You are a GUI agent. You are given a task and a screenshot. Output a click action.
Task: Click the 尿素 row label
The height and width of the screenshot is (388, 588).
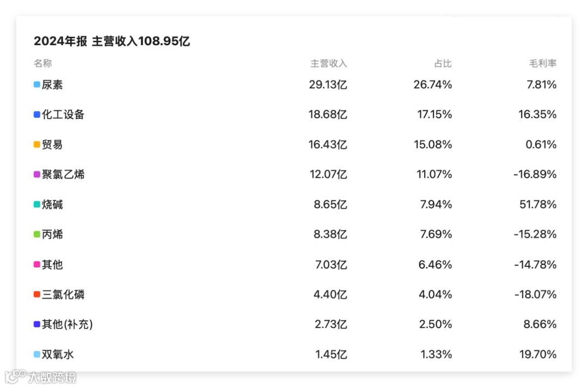tap(52, 85)
